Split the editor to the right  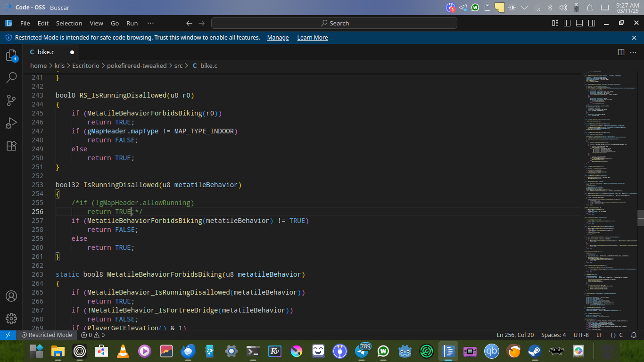(621, 52)
